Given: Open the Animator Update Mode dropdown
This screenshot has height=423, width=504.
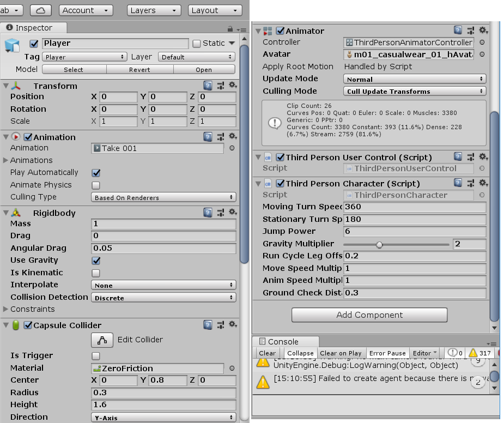Looking at the screenshot, I should 415,78.
